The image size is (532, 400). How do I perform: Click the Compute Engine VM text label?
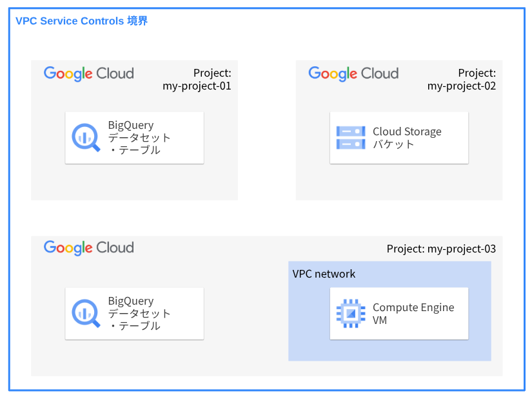(413, 313)
